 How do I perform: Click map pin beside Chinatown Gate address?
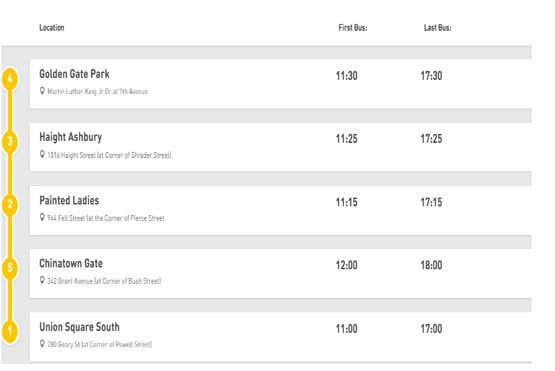42,280
